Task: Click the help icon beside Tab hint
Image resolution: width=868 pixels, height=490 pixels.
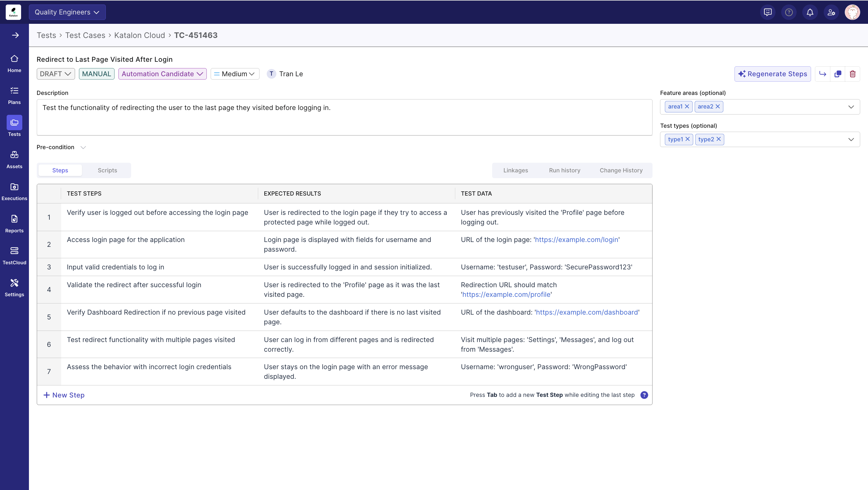Action: point(644,395)
